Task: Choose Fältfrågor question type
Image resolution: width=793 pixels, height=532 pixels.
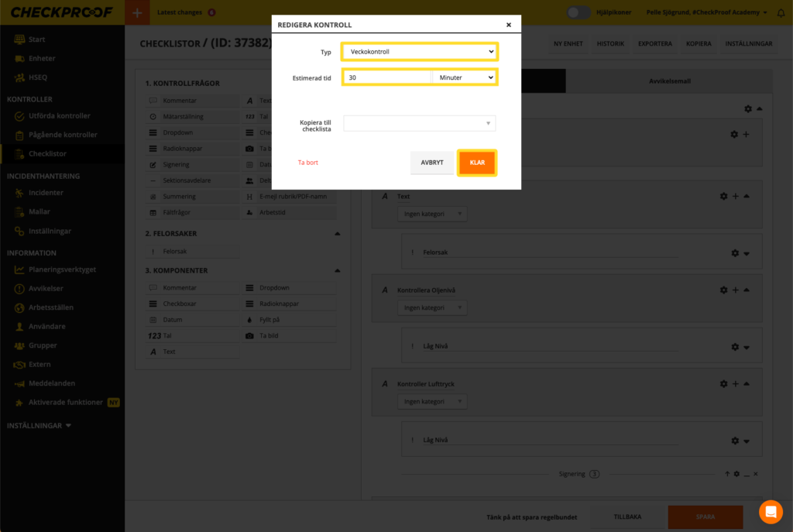Action: pos(176,212)
